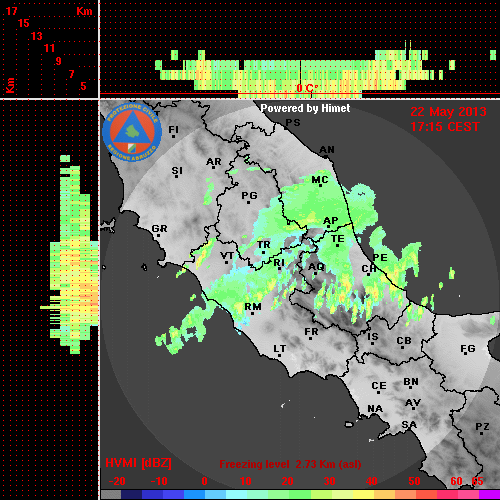
Task: Click the CE city label
Action: coord(379,386)
